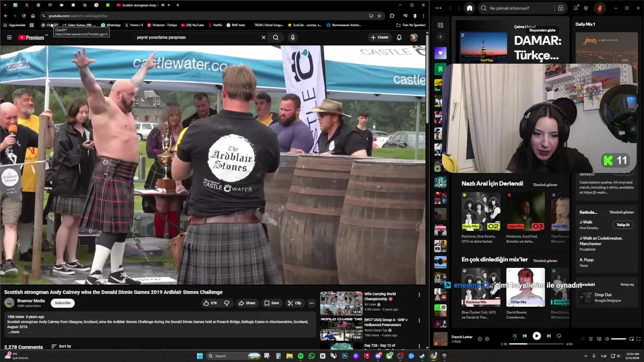Go to Spotify Home
The height and width of the screenshot is (362, 644).
[469, 8]
